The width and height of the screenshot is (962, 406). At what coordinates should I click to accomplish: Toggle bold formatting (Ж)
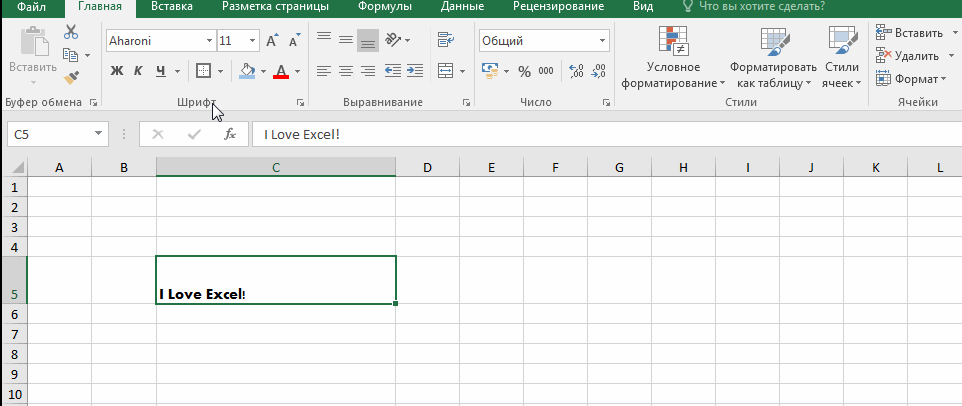117,71
